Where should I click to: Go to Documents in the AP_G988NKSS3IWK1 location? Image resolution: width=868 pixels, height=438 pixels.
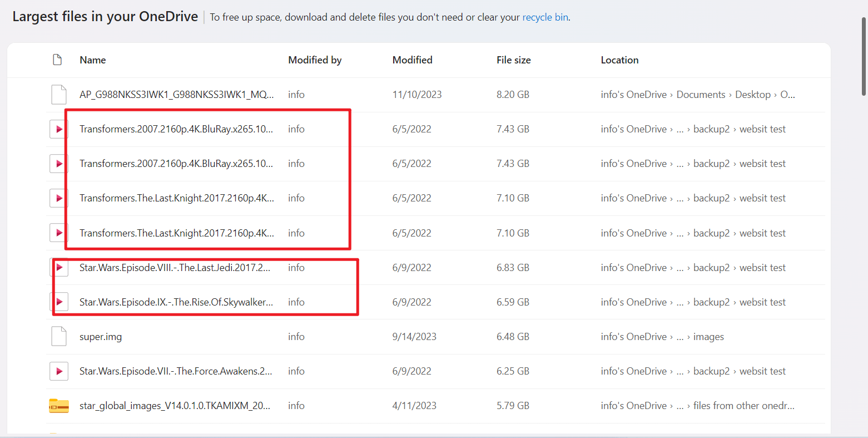point(701,95)
